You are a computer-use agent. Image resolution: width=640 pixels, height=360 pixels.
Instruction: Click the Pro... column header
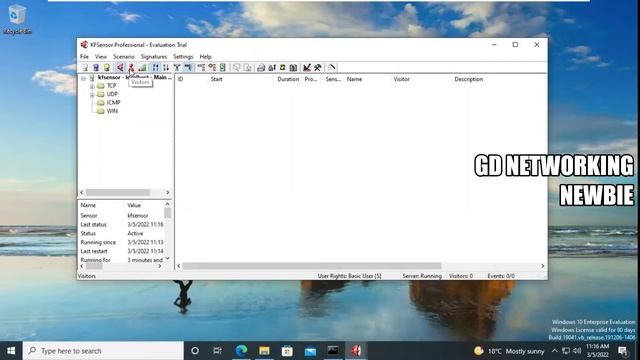pyautogui.click(x=311, y=79)
